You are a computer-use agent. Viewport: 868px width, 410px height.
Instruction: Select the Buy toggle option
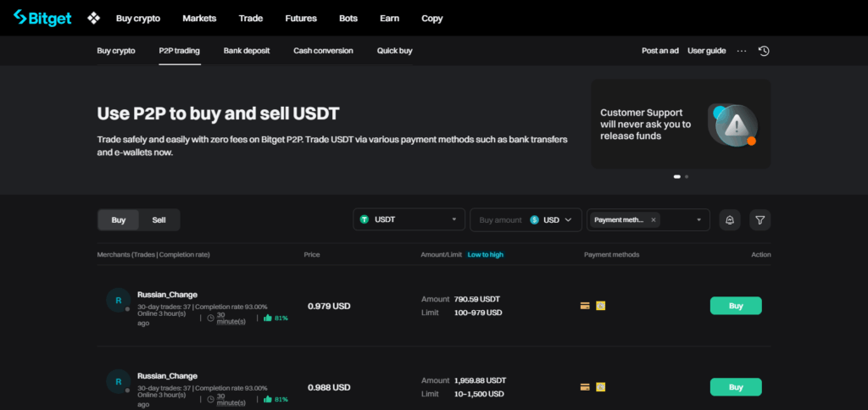click(x=119, y=219)
